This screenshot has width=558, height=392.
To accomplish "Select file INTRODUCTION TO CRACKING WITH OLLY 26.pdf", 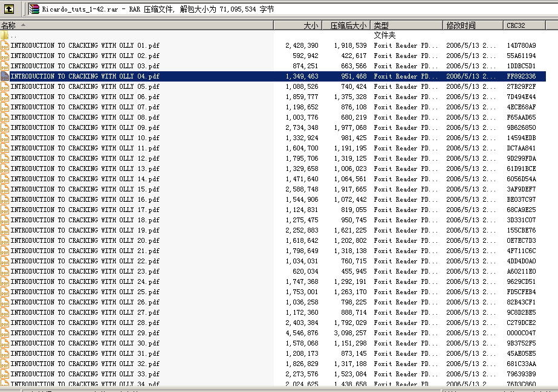I will tap(85, 303).
